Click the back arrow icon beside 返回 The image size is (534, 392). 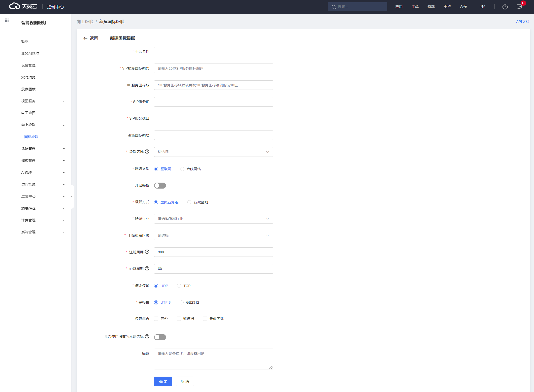click(x=85, y=38)
